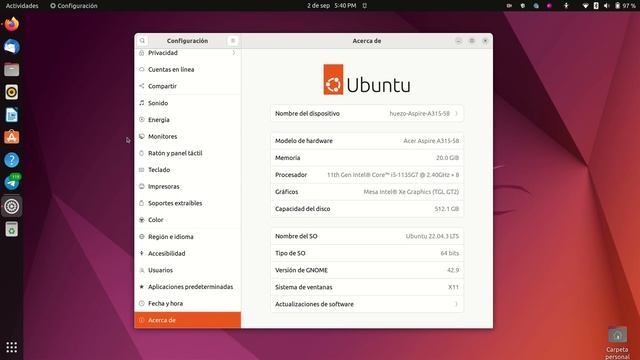Screen dimensions: 640x360
Task: Open Aplicaciones predeterminadas settings
Action: click(187, 287)
